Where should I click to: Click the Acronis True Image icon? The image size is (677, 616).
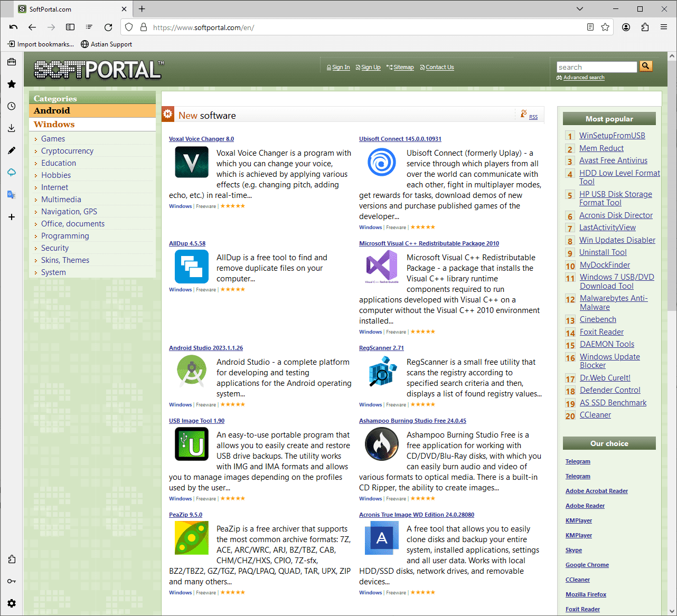381,538
